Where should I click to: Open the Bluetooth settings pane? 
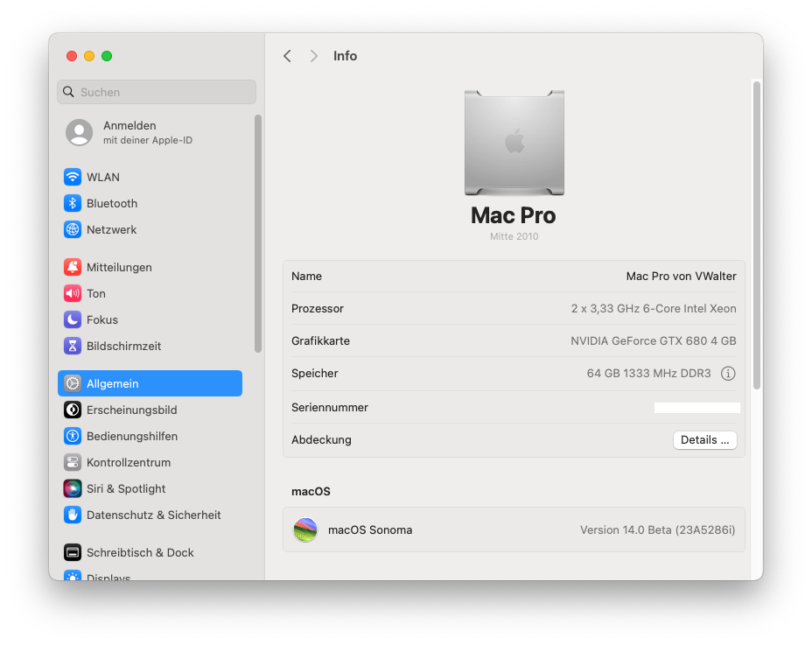150,203
